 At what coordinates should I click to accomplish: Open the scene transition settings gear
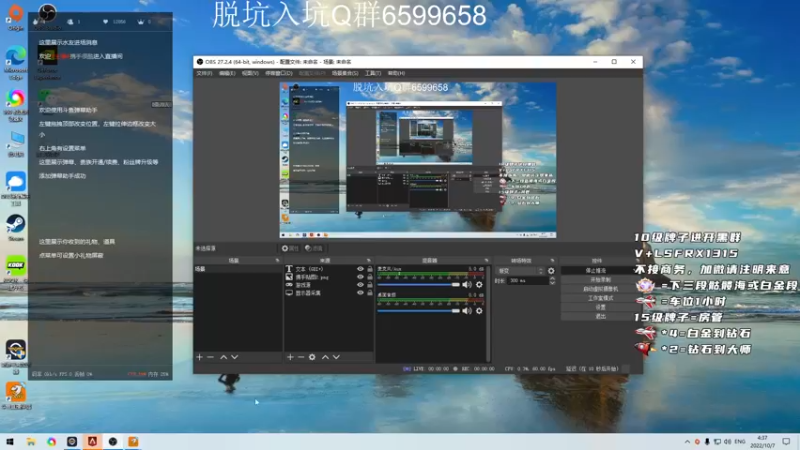[551, 271]
